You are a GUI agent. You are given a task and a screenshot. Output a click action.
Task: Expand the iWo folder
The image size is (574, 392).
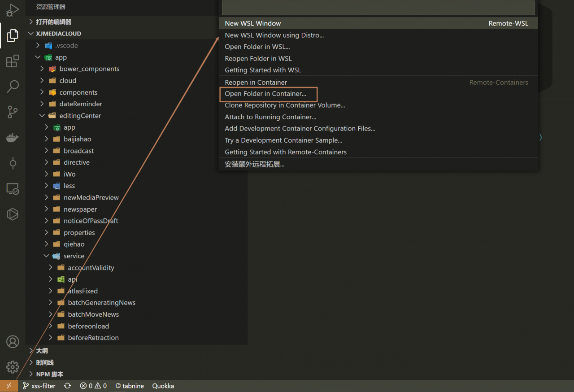pyautogui.click(x=136, y=174)
